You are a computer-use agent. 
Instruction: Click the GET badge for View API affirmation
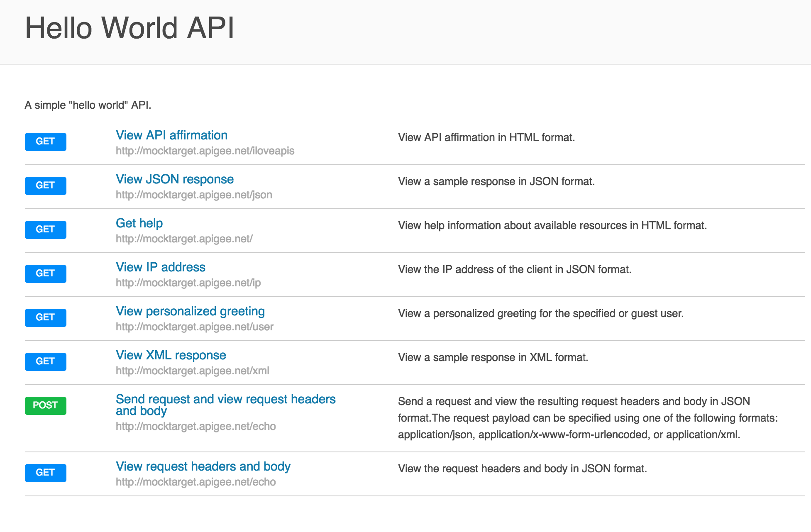click(x=46, y=142)
